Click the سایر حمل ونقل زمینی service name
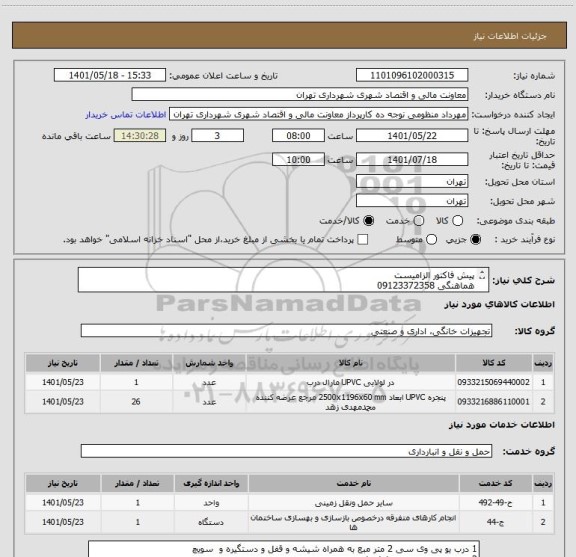 point(353,503)
